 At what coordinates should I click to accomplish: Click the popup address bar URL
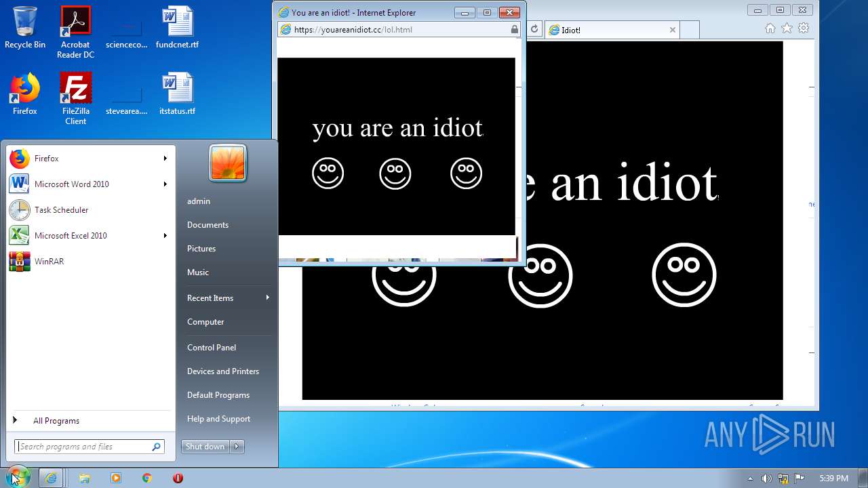pyautogui.click(x=353, y=30)
